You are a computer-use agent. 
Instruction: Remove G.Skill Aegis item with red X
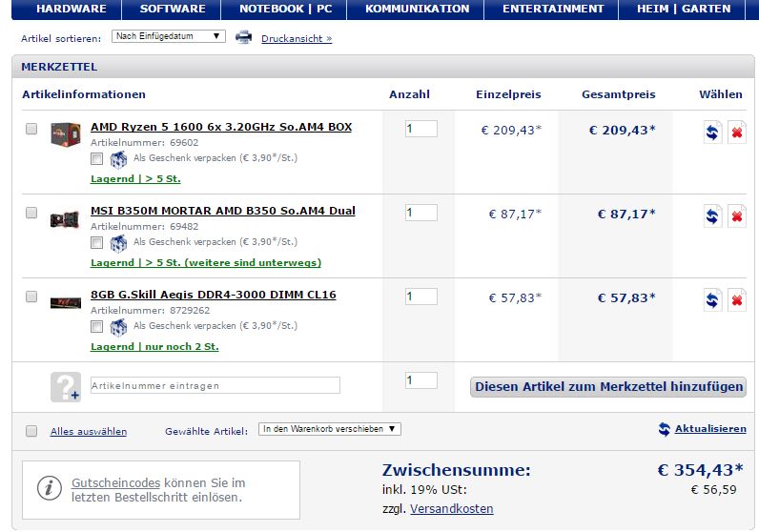pos(737,300)
